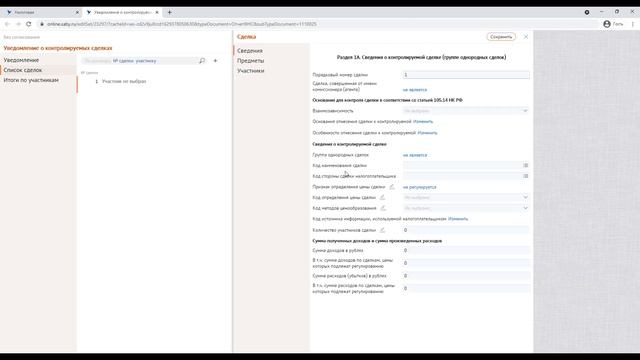640x360 pixels.
Task: Select Итоги по участникам in the left menu
Action: pos(31,80)
